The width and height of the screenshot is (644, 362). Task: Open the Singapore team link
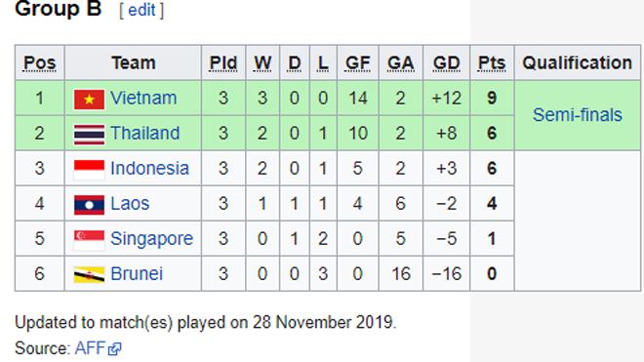[151, 239]
